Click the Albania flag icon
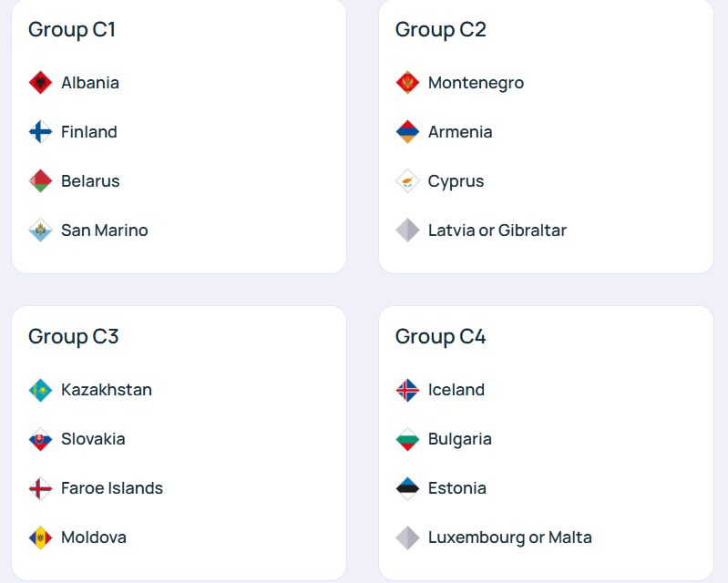This screenshot has height=583, width=728. point(40,83)
